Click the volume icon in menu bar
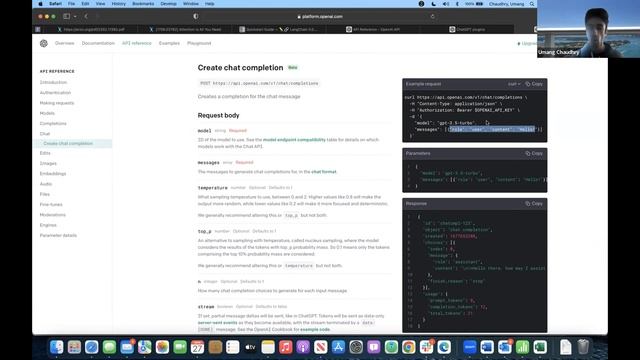 click(446, 4)
